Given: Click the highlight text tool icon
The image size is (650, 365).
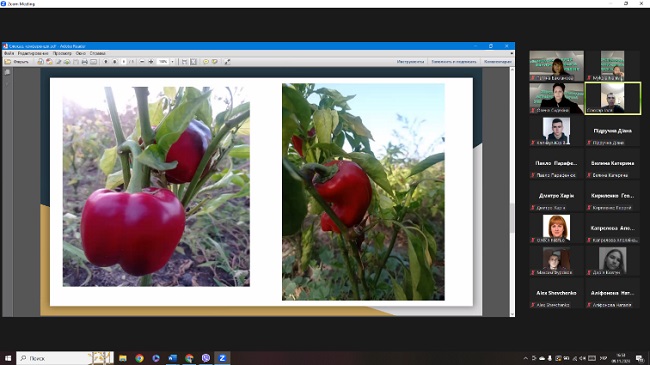Looking at the screenshot, I should coord(215,61).
